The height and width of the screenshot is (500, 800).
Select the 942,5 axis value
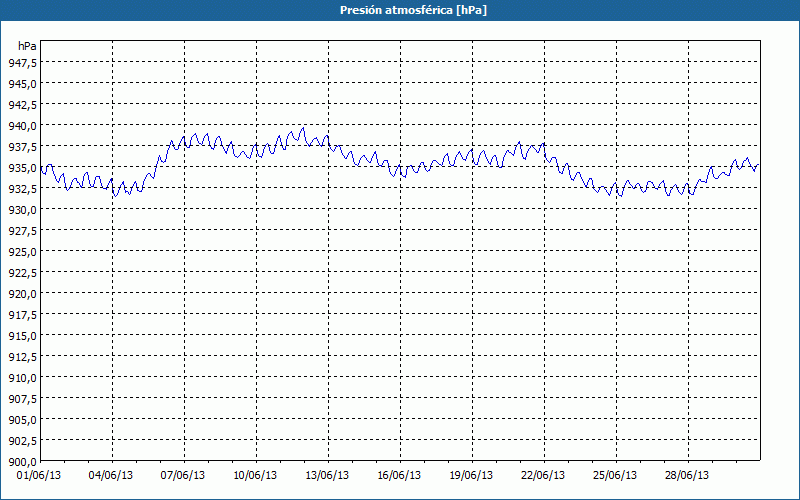[22, 105]
